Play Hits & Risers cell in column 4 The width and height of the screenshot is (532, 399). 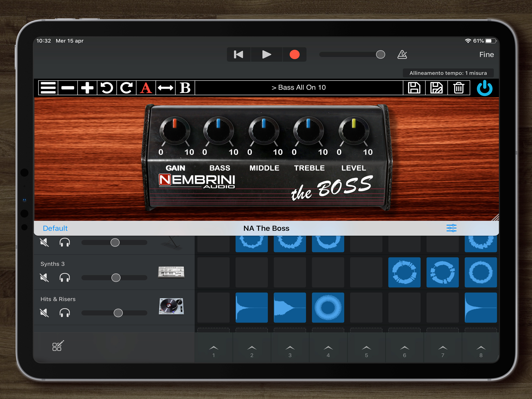328,308
